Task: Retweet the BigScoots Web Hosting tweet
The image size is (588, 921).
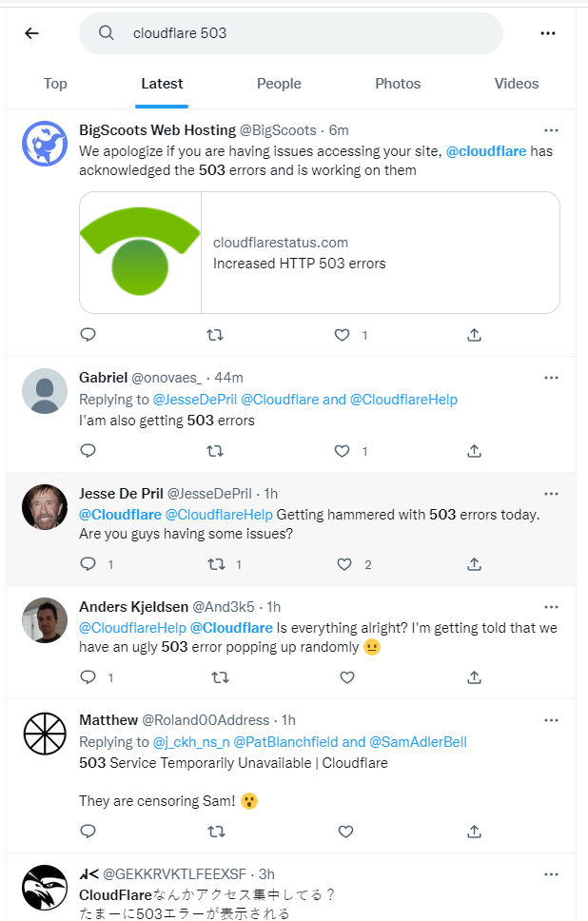Action: 216,335
